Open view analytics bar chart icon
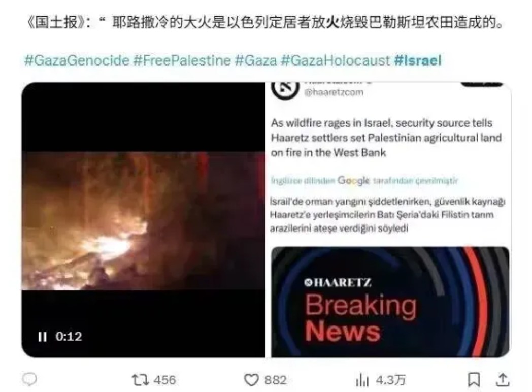The height and width of the screenshot is (392, 532). coord(362,380)
